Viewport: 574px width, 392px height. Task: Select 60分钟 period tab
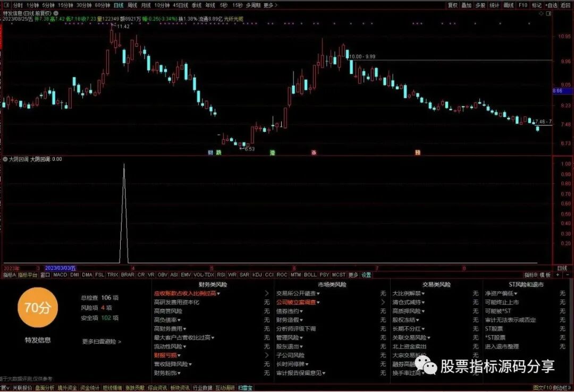(102, 5)
